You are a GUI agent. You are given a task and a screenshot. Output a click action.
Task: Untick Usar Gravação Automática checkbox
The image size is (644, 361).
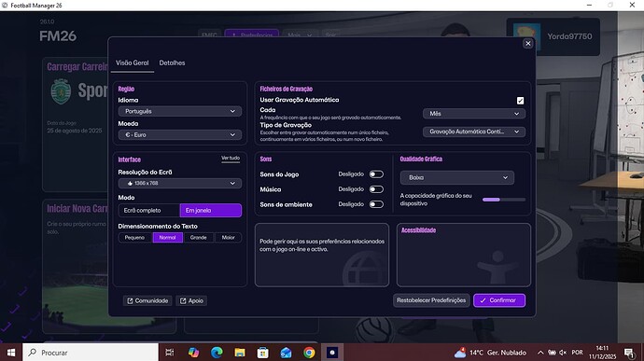coord(521,101)
